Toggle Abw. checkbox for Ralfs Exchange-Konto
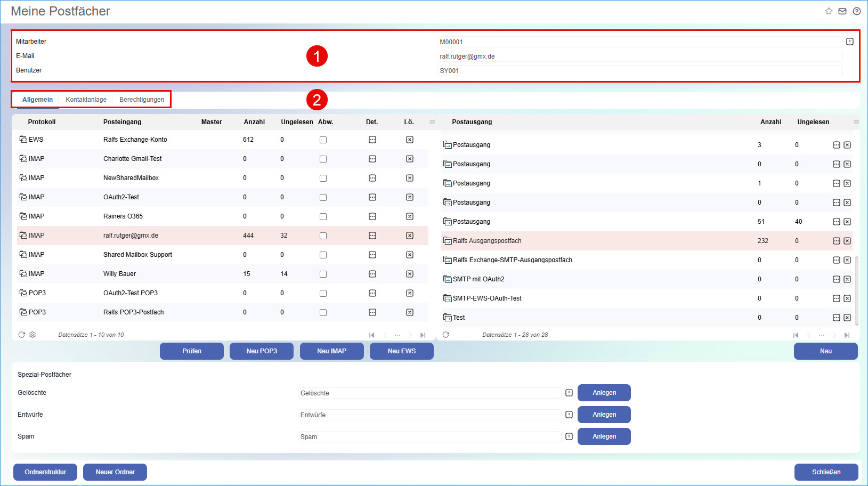Image resolution: width=868 pixels, height=486 pixels. coord(323,140)
